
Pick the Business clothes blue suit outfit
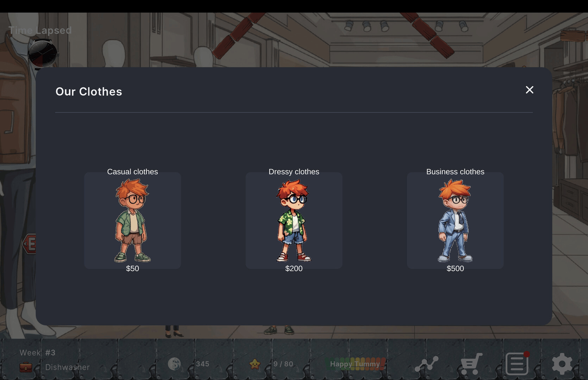coord(455,221)
